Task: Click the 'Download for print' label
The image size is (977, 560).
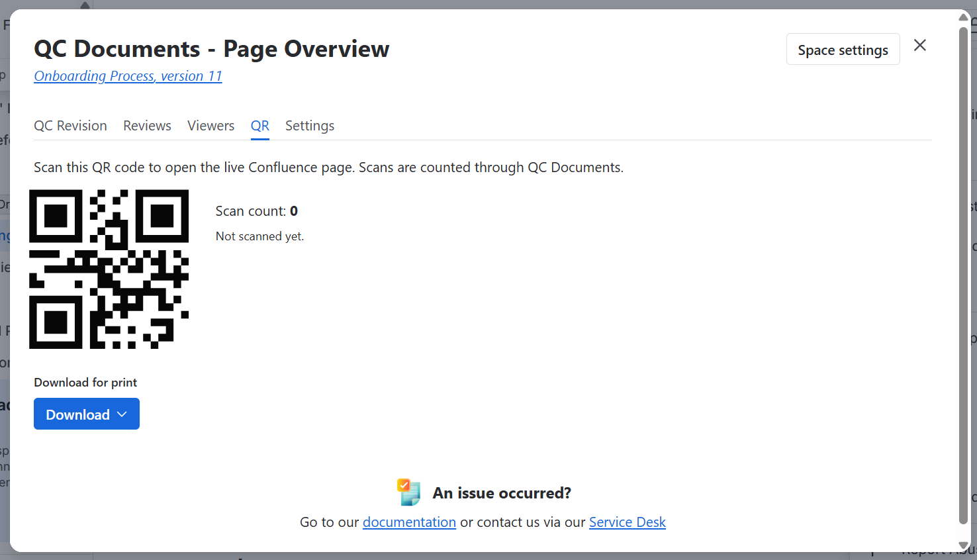Action: [x=85, y=383]
